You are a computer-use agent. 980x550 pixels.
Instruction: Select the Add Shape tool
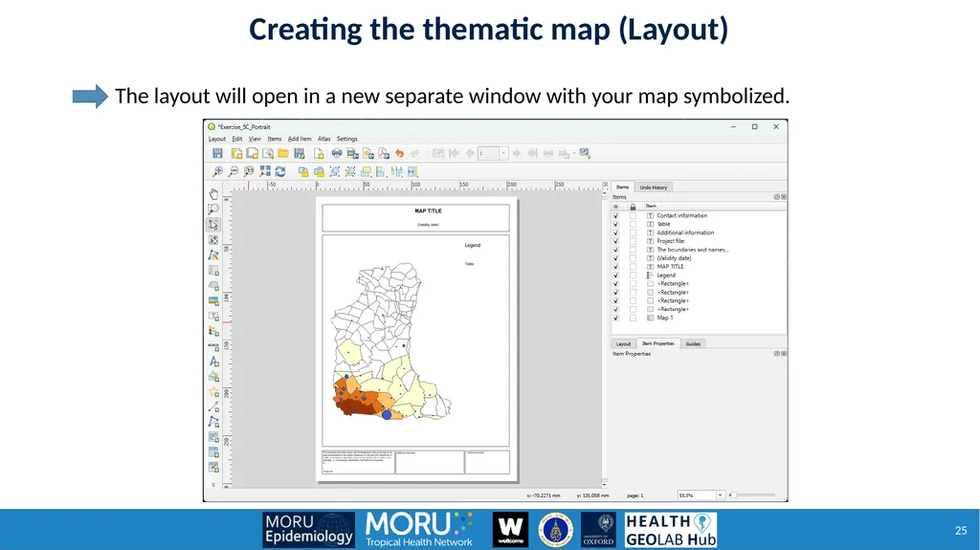click(213, 377)
